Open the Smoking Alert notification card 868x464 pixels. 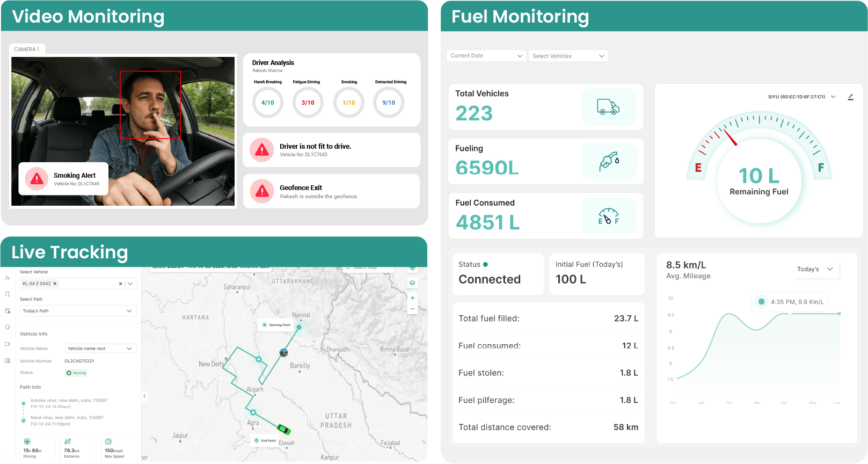tap(63, 179)
